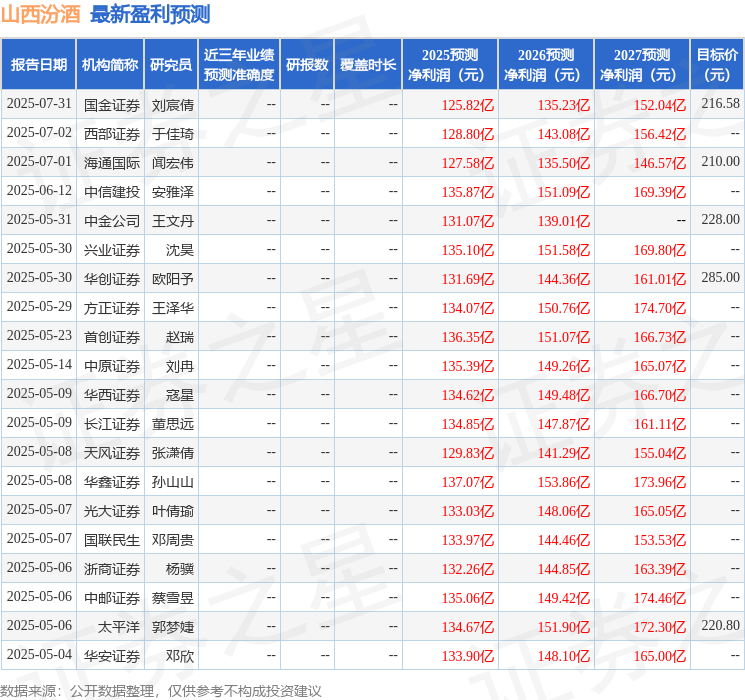This screenshot has width=745, height=700.
Task: Click analyst name 欧阳予
Action: click(172, 279)
